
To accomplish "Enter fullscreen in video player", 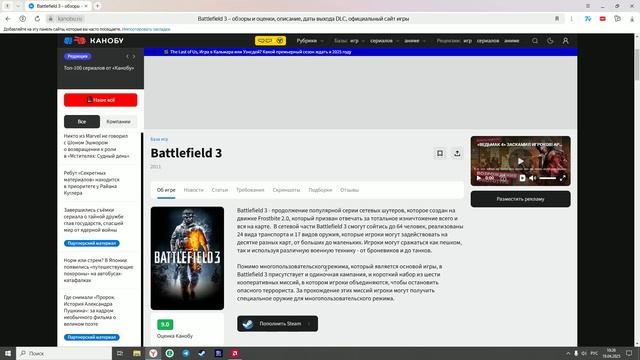I will coord(562,178).
